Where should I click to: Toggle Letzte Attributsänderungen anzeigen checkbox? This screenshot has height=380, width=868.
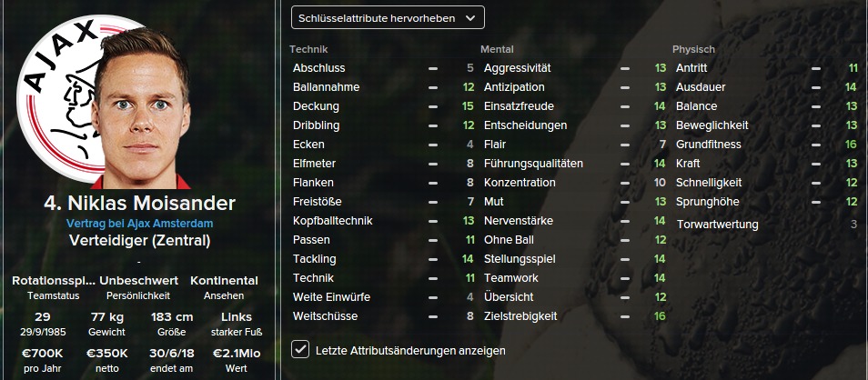300,349
